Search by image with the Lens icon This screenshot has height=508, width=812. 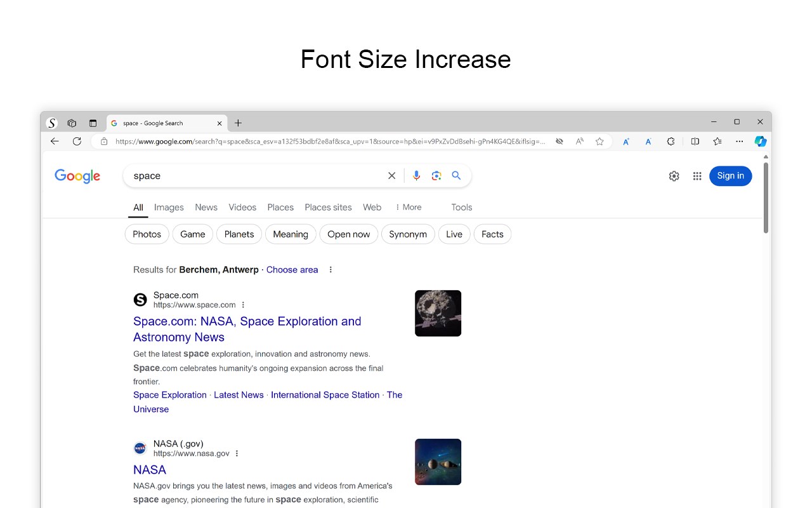tap(436, 176)
